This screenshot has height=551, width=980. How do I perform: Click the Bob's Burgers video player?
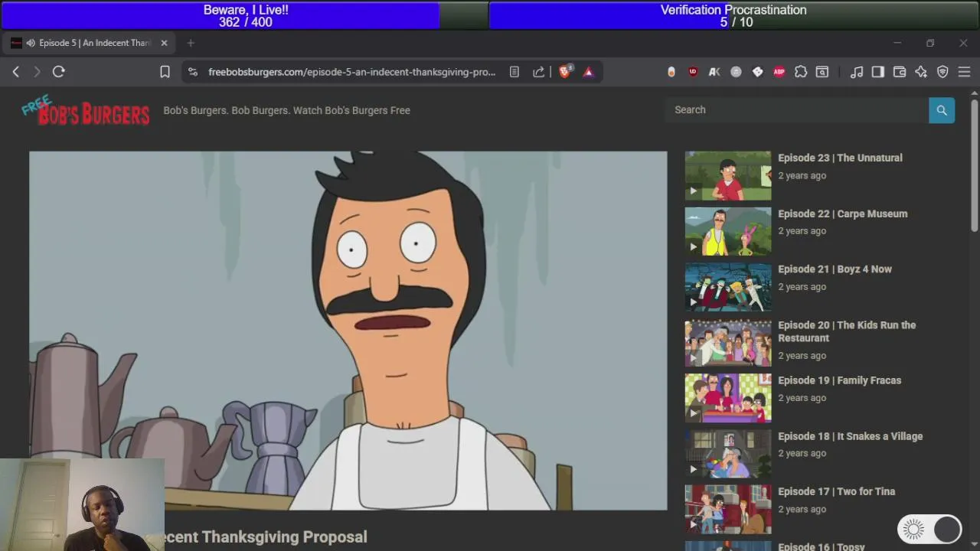tap(348, 331)
